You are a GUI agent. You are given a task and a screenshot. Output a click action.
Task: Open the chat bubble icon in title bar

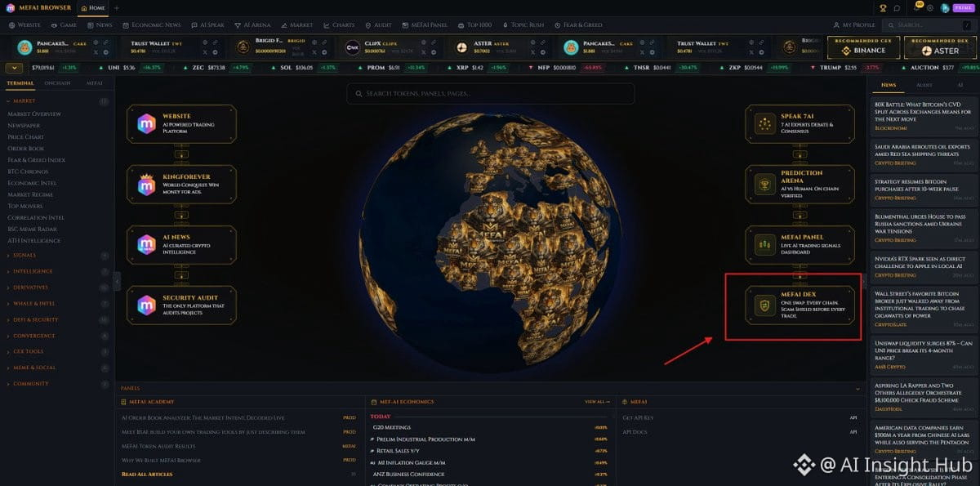897,7
